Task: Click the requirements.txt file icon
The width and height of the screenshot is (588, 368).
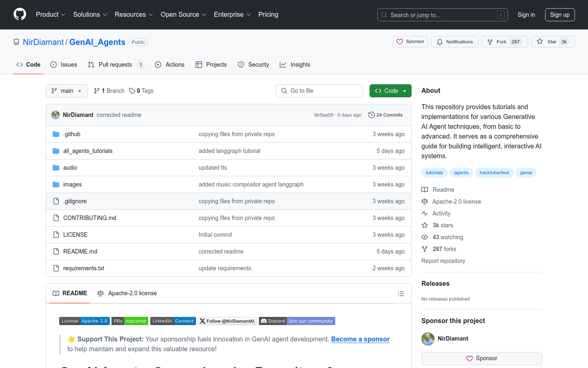Action: (x=56, y=268)
